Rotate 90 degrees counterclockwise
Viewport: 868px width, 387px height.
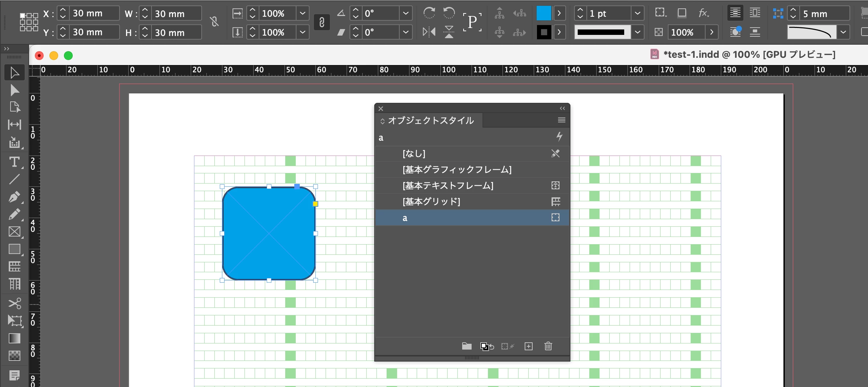449,13
